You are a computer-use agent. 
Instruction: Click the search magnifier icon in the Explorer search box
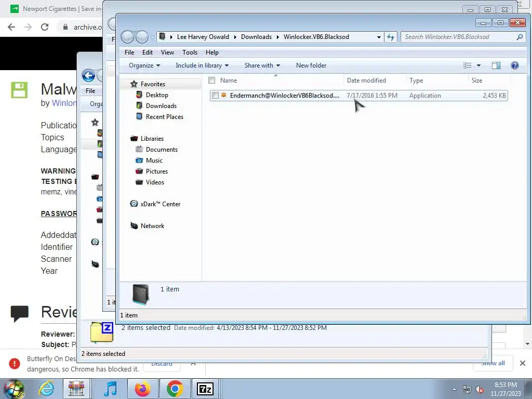click(520, 37)
